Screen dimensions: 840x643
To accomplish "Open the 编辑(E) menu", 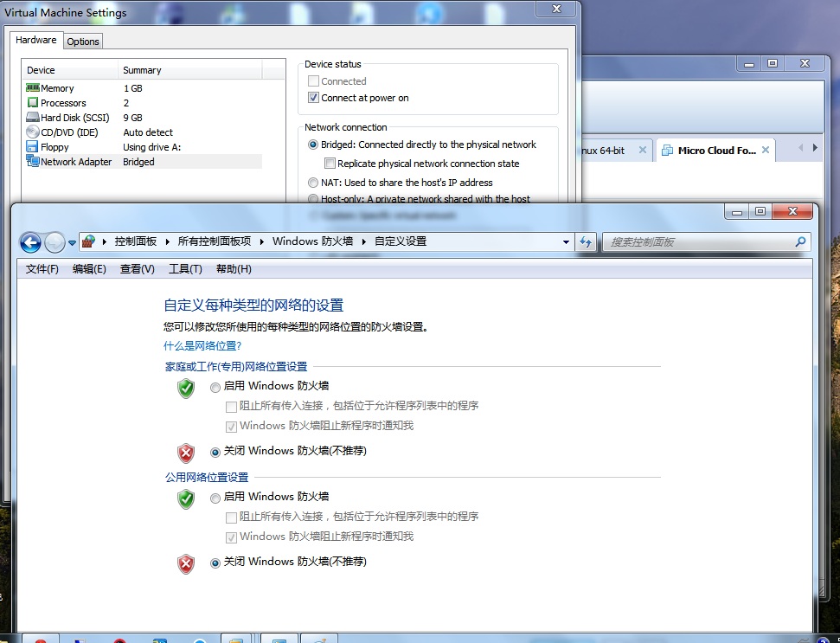I will [x=89, y=269].
